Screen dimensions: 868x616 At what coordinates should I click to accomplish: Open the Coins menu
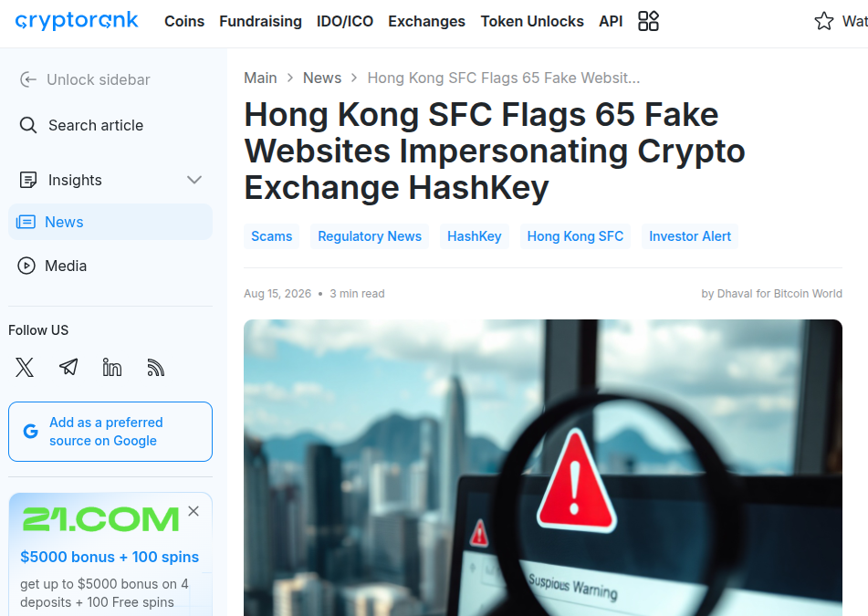(184, 21)
